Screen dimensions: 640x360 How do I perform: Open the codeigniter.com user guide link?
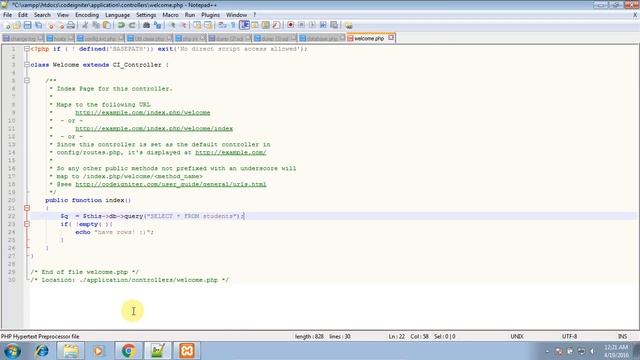[x=171, y=184]
